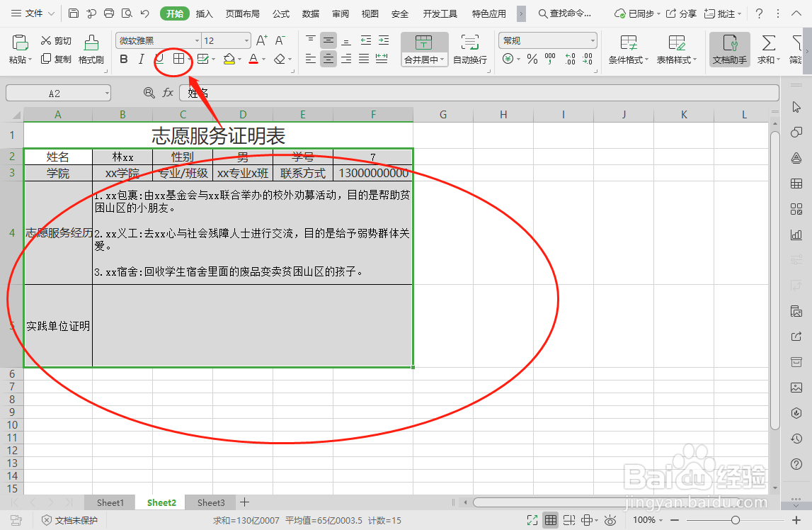Screen dimensions: 812x530
Task: Open 文档助手 Document Assistant
Action: (731, 50)
